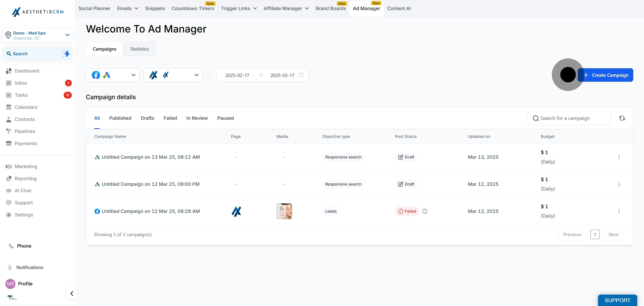Open Notifications bell in sidebar
The width and height of the screenshot is (644, 306).
10,267
